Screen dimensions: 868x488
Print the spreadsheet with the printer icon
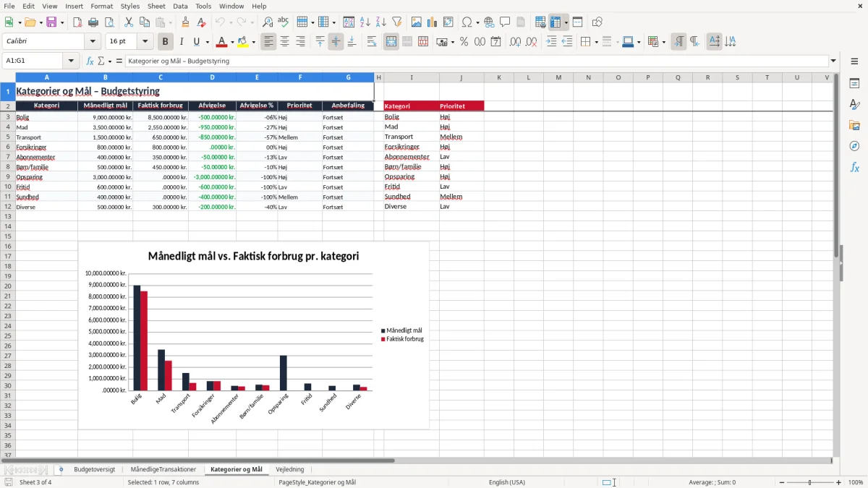click(x=93, y=22)
